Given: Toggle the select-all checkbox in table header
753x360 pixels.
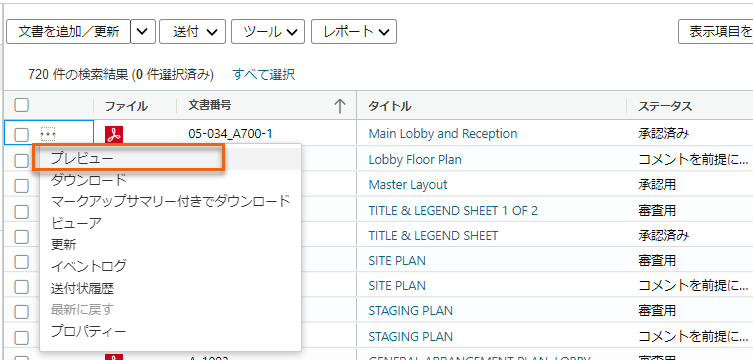Looking at the screenshot, I should (22, 105).
